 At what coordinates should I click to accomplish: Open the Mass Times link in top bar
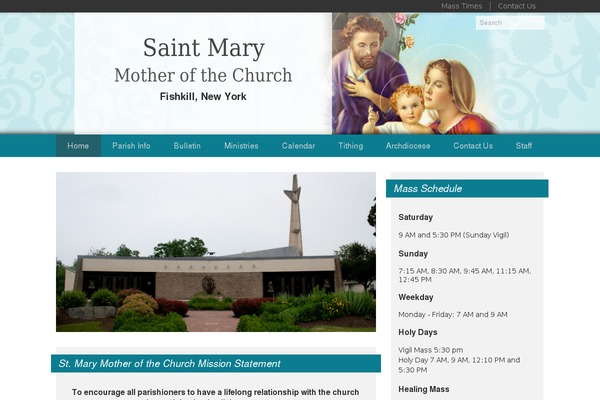coord(461,6)
